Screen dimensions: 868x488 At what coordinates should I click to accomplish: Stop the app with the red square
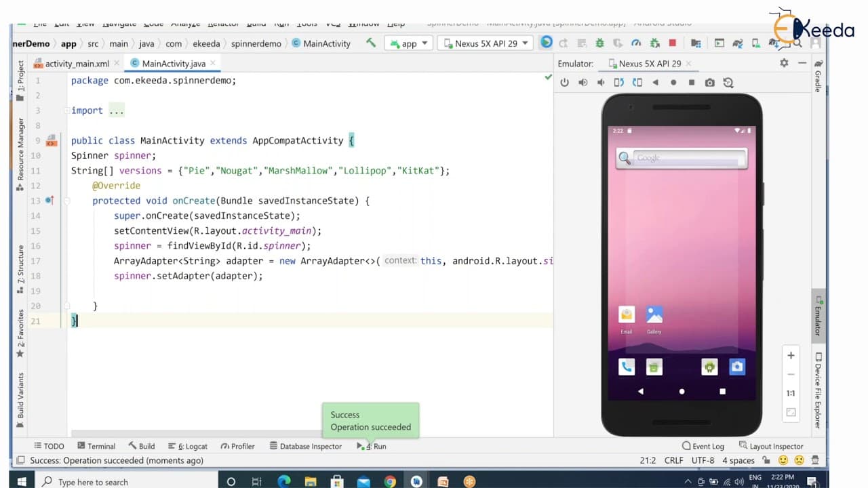pyautogui.click(x=672, y=43)
